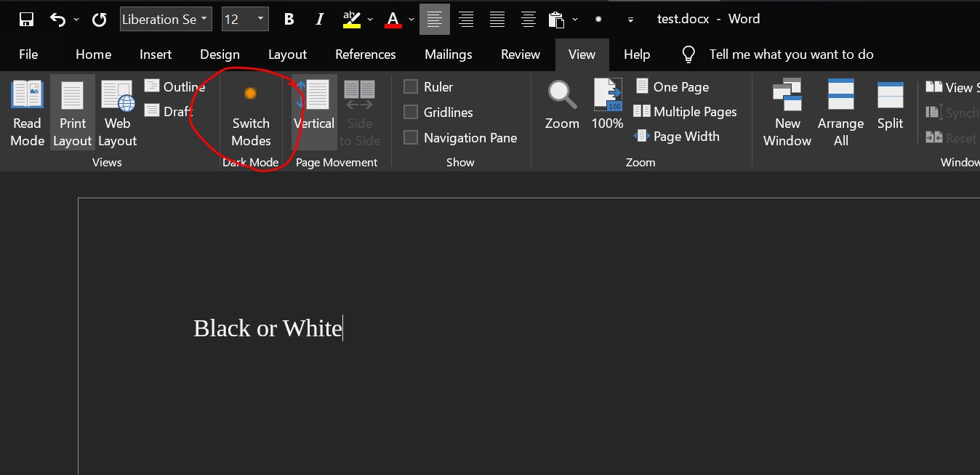
Task: Switch to Web Layout view
Action: pyautogui.click(x=118, y=113)
